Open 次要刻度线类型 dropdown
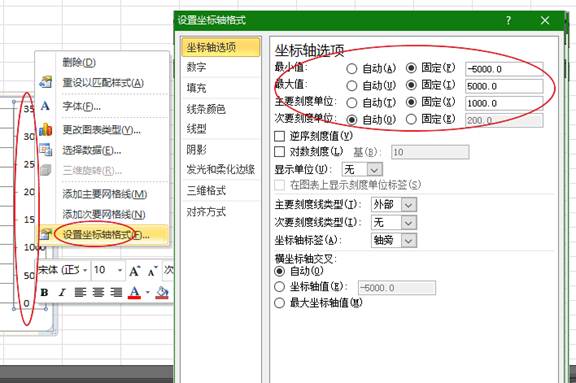 tap(408, 223)
